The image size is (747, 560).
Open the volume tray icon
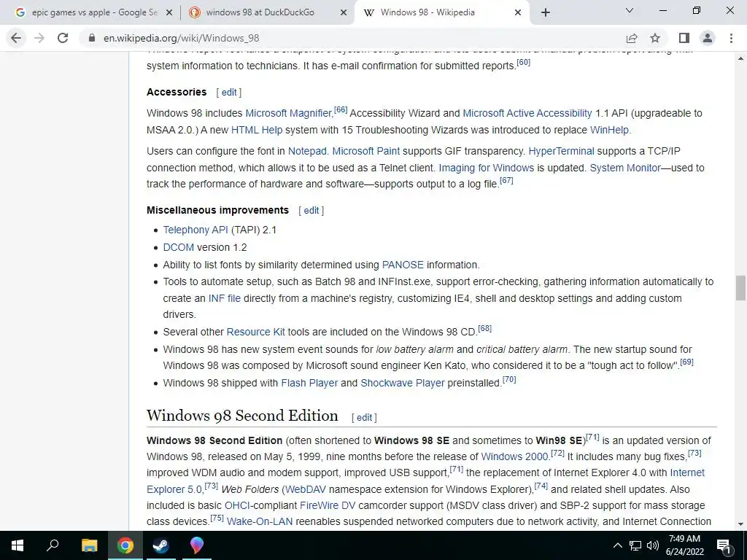tap(653, 545)
